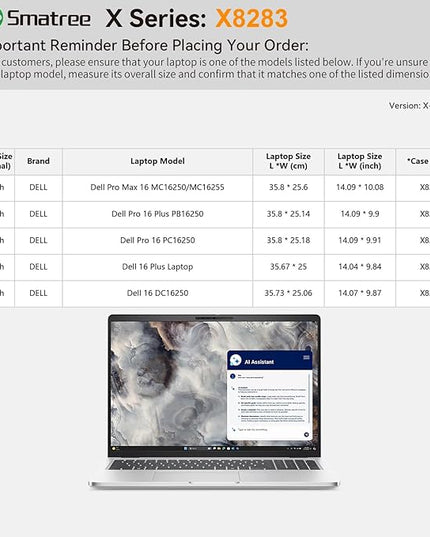Click the laptop product image
430x537 pixels.
pyautogui.click(x=214, y=402)
